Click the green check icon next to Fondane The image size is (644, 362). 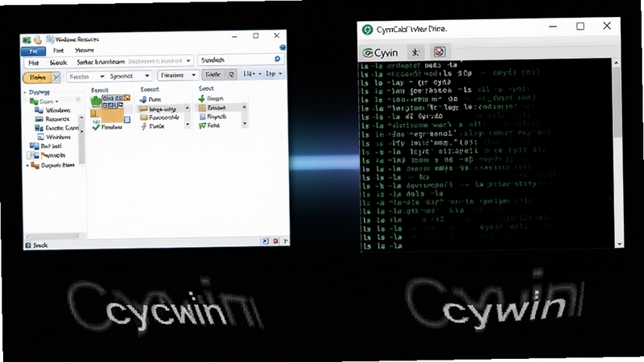[x=96, y=127]
